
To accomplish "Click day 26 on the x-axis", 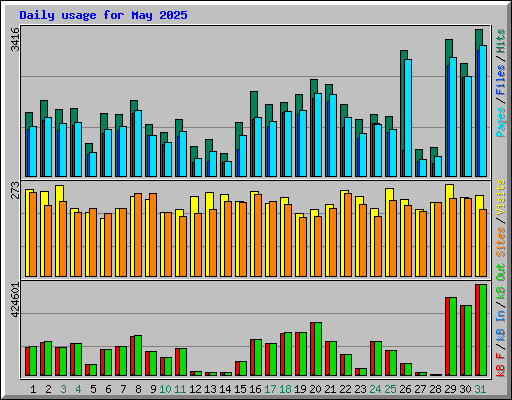I will pyautogui.click(x=405, y=389).
